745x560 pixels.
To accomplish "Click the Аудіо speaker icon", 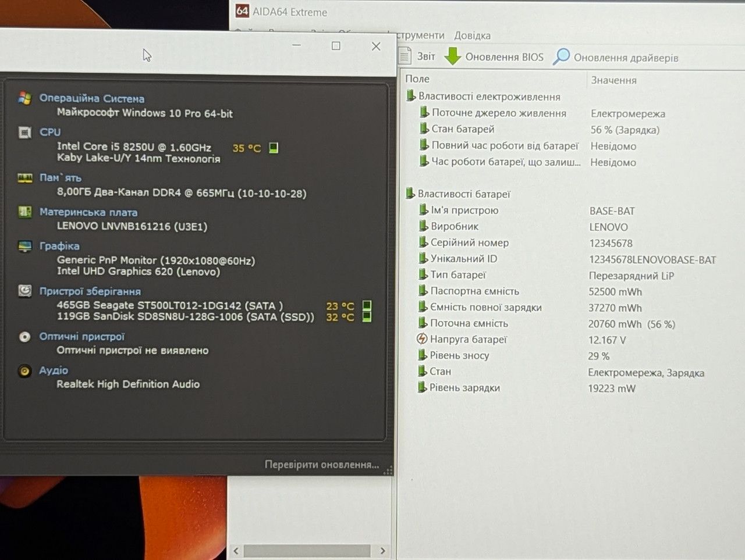I will click(x=24, y=370).
